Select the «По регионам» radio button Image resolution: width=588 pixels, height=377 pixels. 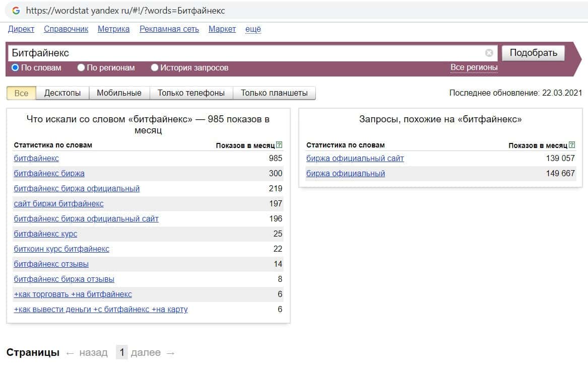pos(81,67)
